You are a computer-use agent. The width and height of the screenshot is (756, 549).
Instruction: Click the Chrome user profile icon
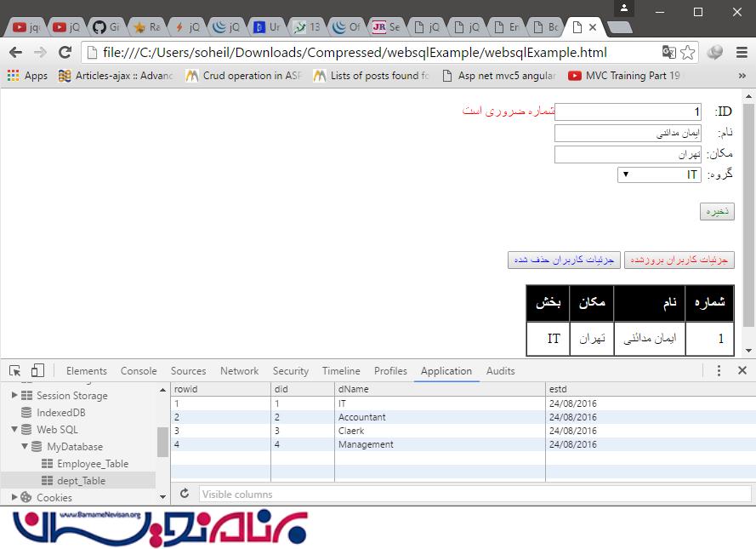click(624, 9)
